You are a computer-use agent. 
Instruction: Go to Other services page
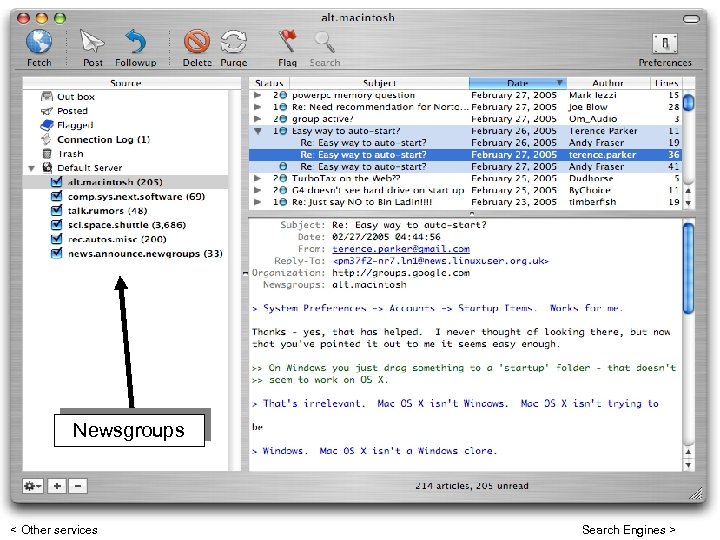pos(54,529)
